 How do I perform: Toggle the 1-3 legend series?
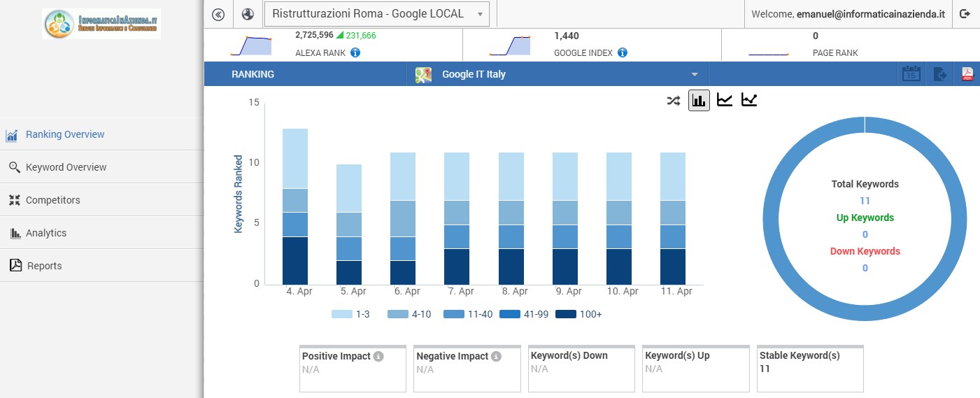[350, 314]
